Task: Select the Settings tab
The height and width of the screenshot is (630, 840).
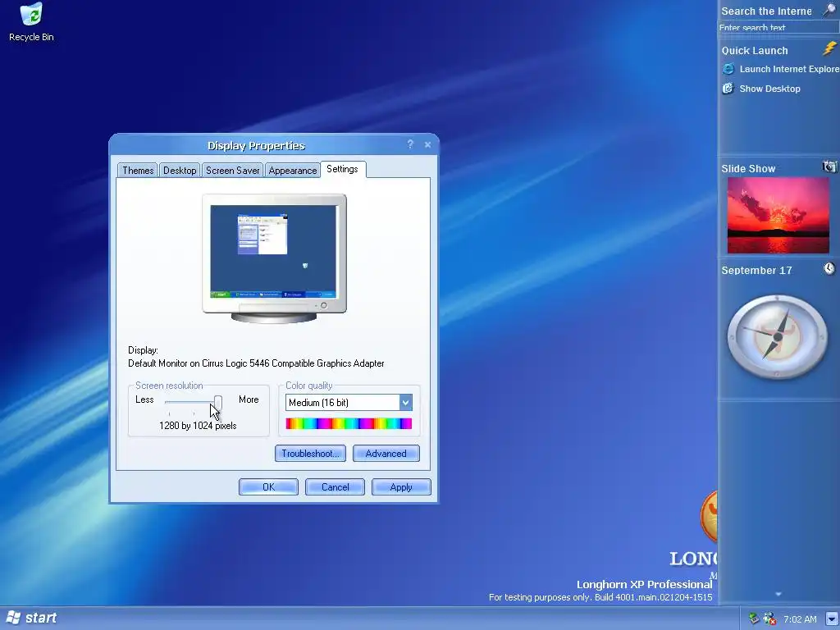Action: coord(343,169)
